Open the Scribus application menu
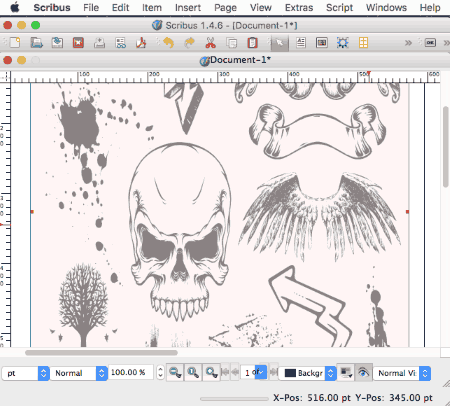The height and width of the screenshot is (406, 450). tap(52, 7)
